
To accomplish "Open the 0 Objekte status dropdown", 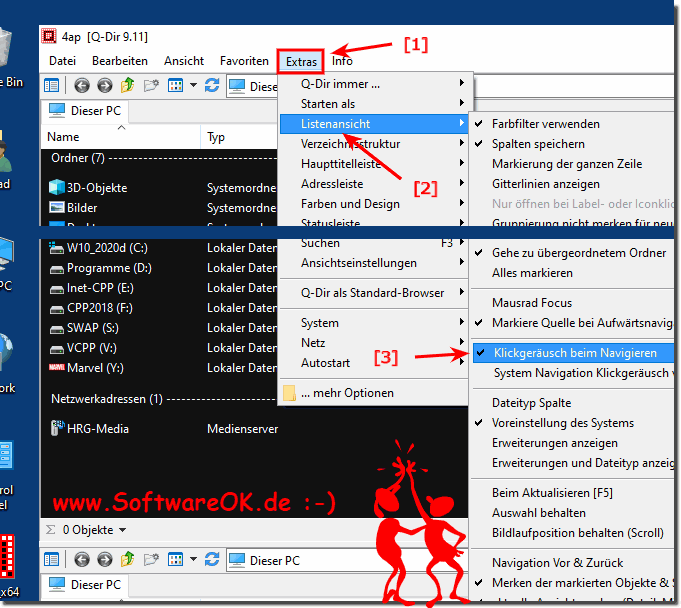I will pyautogui.click(x=122, y=530).
